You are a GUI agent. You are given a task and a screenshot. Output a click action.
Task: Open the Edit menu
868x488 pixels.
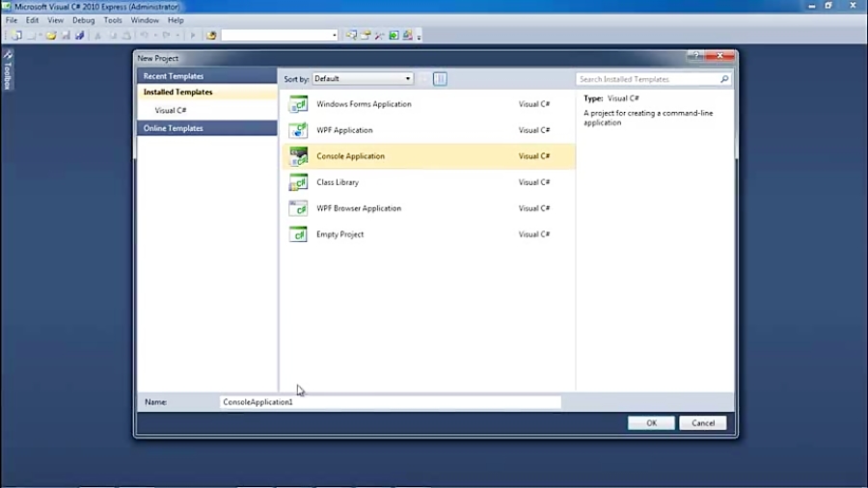[x=32, y=20]
